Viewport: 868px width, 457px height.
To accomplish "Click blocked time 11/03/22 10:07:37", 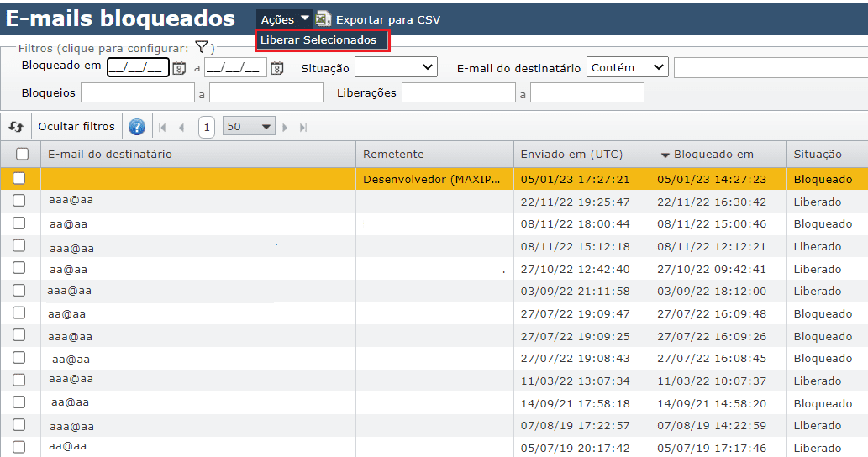I will pyautogui.click(x=712, y=381).
